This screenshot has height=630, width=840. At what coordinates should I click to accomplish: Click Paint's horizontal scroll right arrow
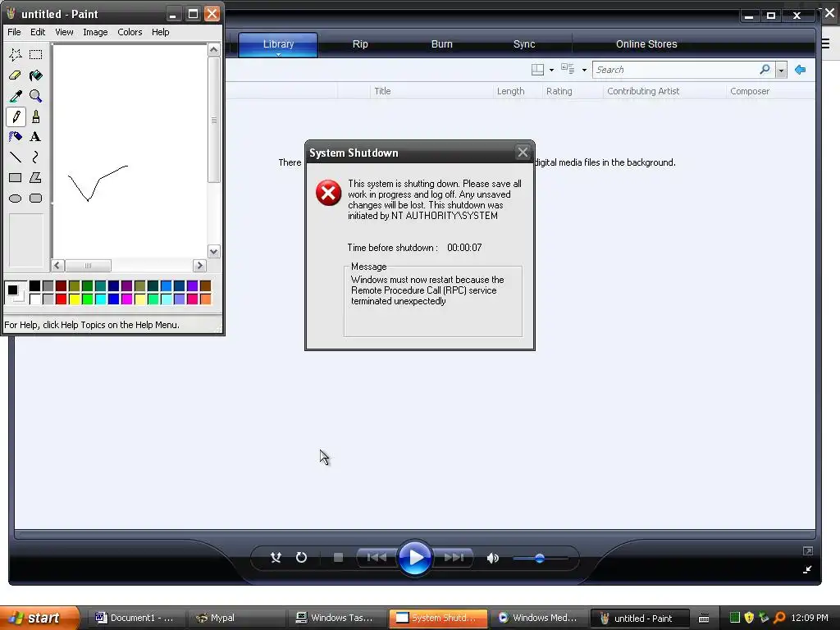(199, 265)
